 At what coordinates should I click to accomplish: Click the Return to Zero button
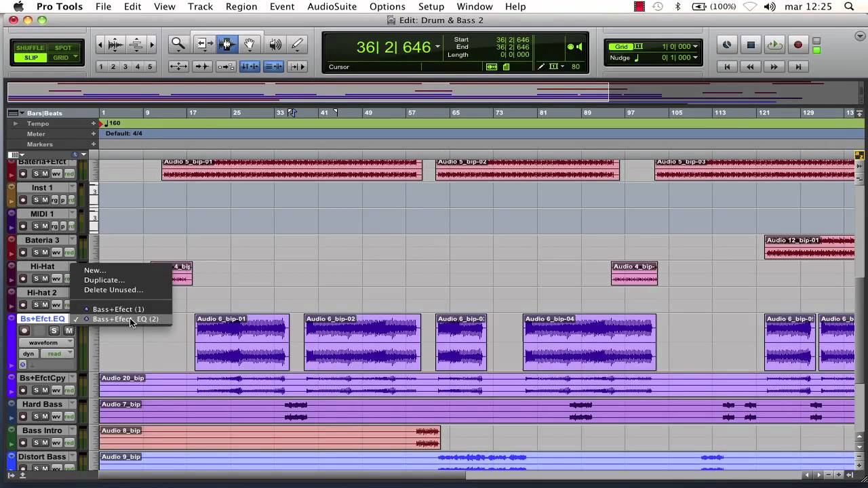click(727, 66)
